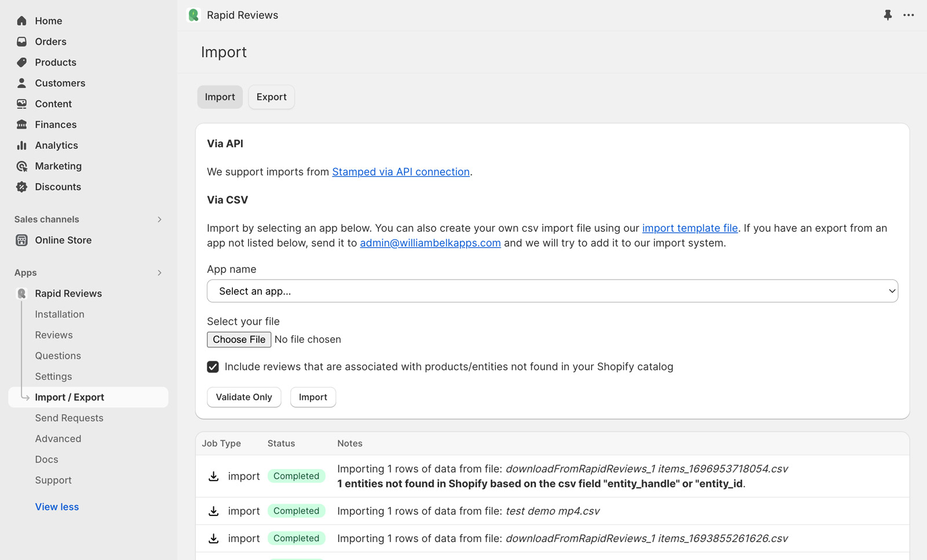The image size is (927, 560).
Task: Click the Choose File button
Action: coord(239,339)
